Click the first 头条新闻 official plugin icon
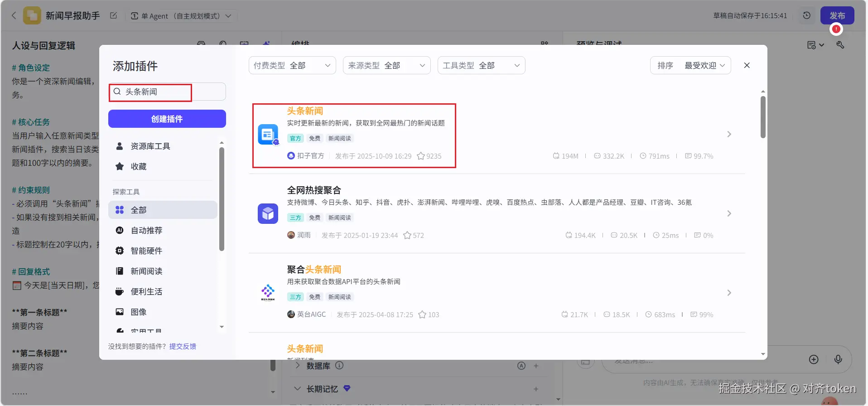Screen dimensions: 868x406 [268, 135]
